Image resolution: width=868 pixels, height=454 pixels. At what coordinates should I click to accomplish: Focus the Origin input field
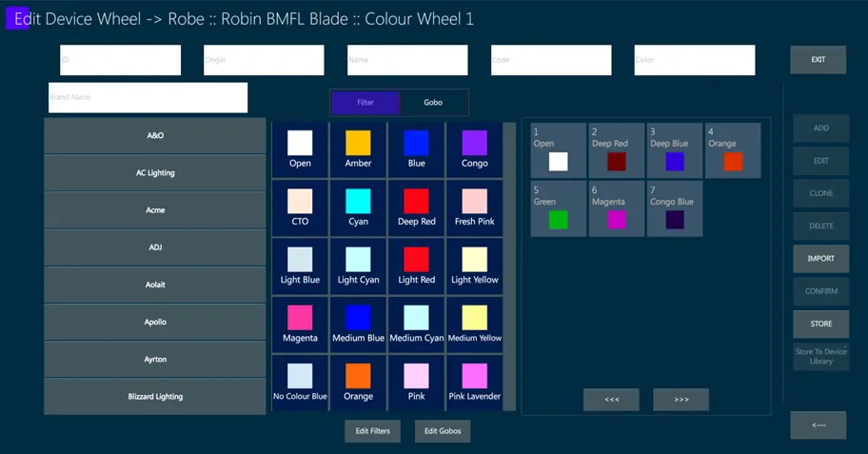(x=264, y=60)
